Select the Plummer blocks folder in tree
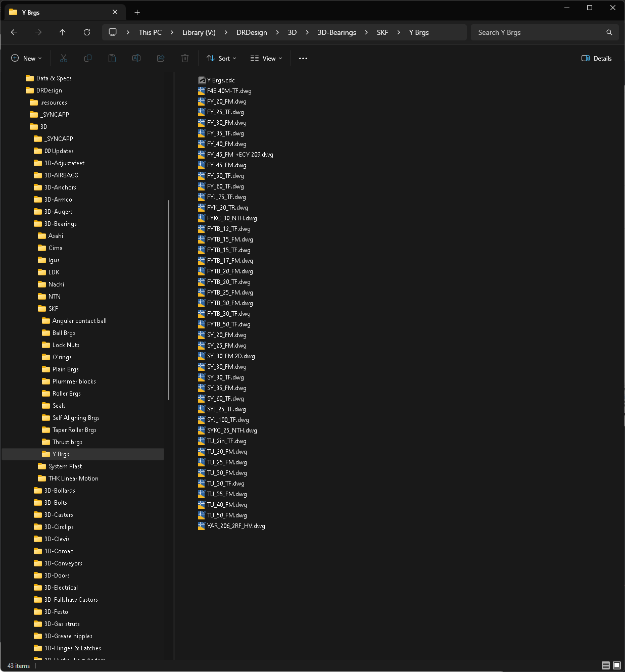Image resolution: width=625 pixels, height=672 pixels. coord(74,381)
